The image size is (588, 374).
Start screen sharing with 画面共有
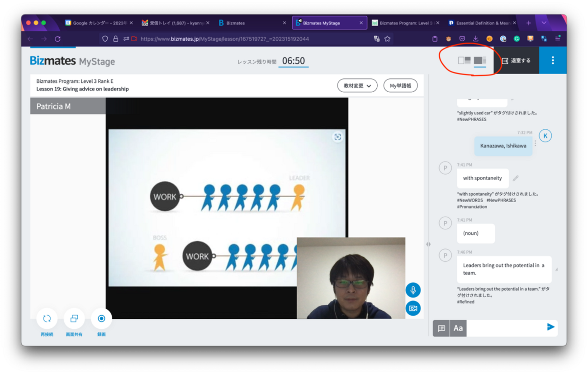tap(74, 318)
